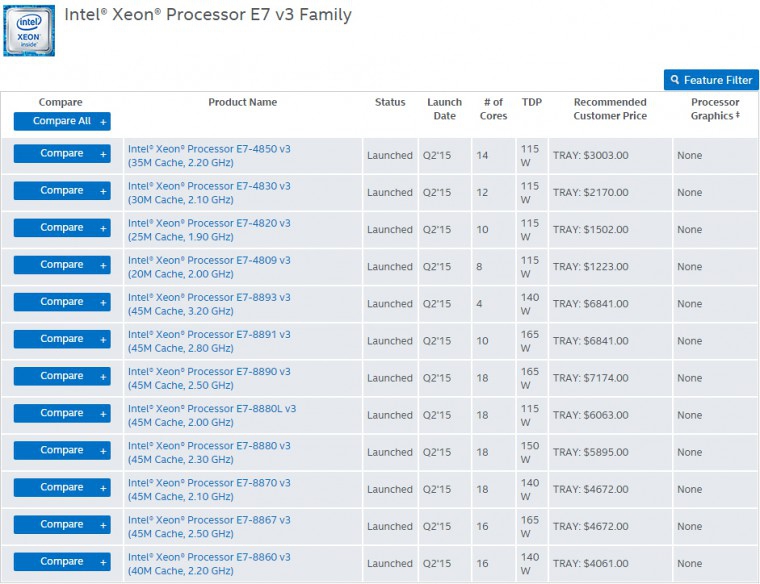
Task: Add E7-8893 v3 to compare list
Action: tap(62, 302)
